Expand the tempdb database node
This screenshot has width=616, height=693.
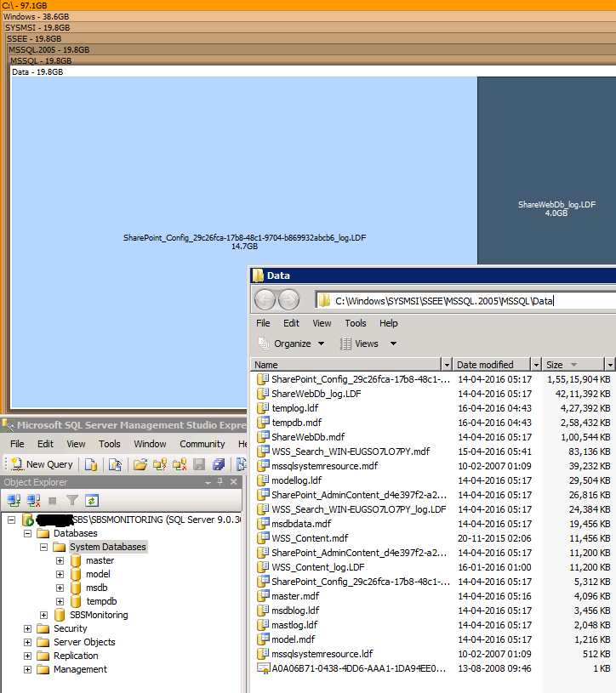pyautogui.click(x=60, y=601)
